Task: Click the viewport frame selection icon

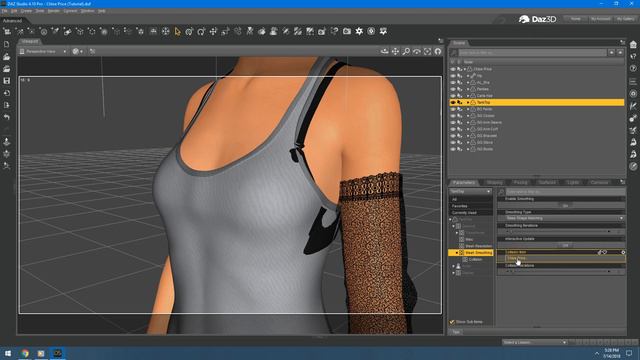Action: pyautogui.click(x=427, y=51)
